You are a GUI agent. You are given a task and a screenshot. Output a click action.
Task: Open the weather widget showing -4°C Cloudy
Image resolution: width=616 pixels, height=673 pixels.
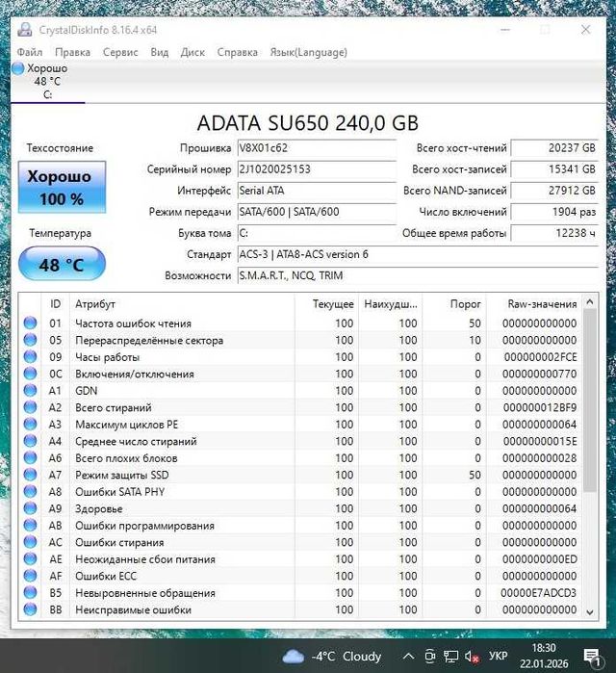332,657
